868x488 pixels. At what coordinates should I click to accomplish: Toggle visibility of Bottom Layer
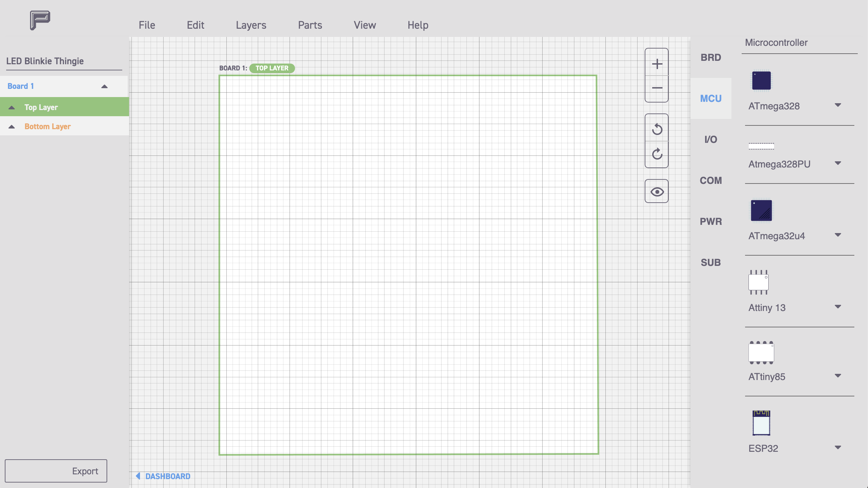(12, 126)
